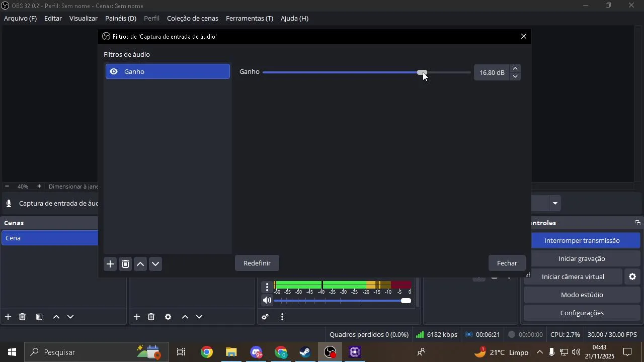Float the Controles dock with its icon

coord(638,223)
